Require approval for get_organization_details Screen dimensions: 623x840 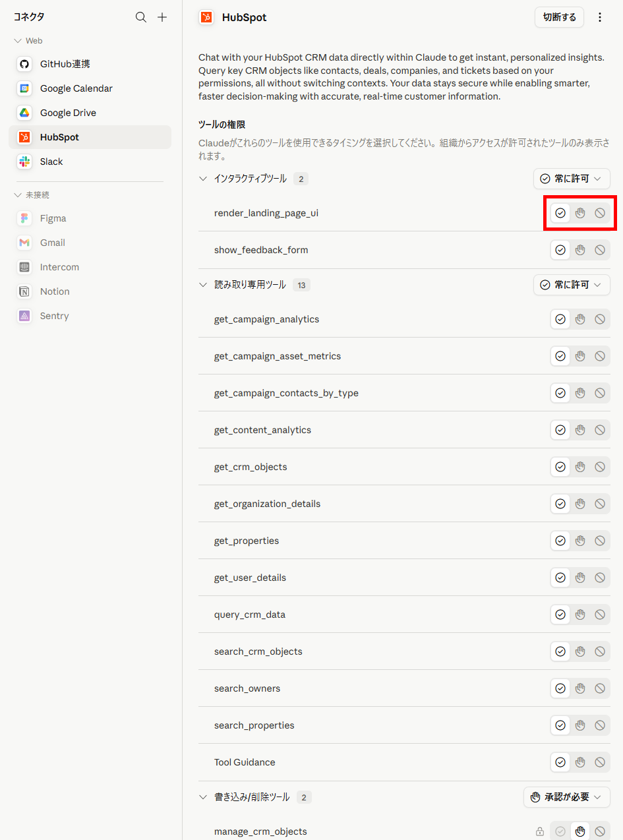580,504
